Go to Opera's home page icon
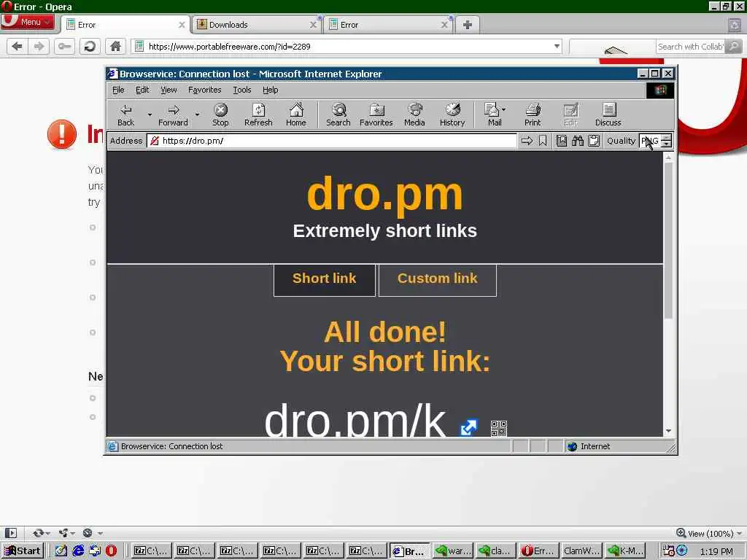 pyautogui.click(x=115, y=46)
